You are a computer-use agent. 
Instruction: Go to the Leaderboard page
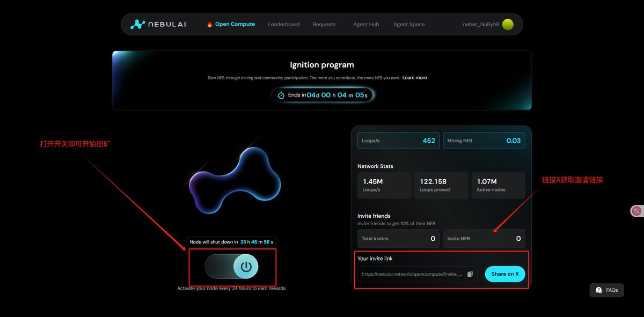[284, 24]
